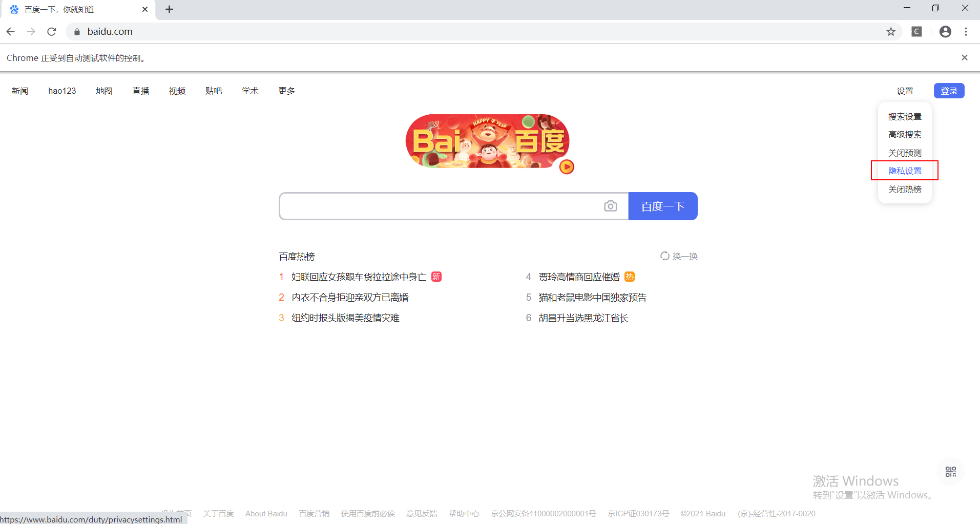Open the 关于百度 footer link
Screen dimensions: 980x524
click(218, 513)
